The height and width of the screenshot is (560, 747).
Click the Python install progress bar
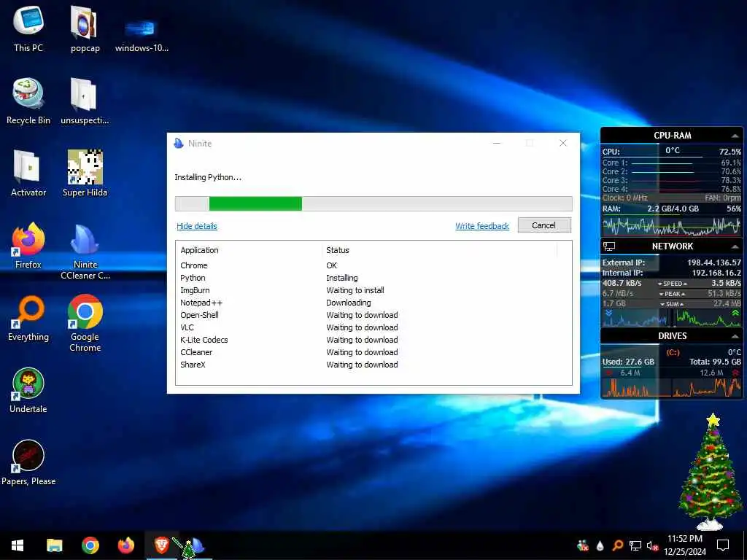point(373,203)
